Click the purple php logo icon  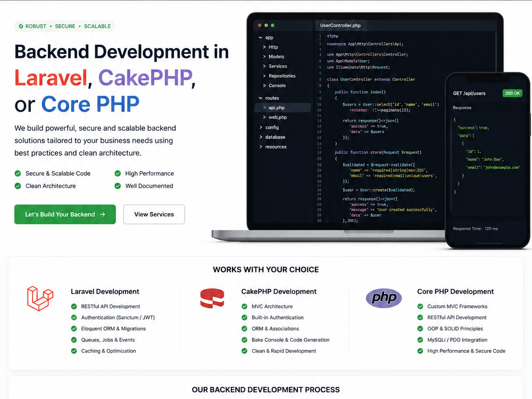(x=384, y=298)
